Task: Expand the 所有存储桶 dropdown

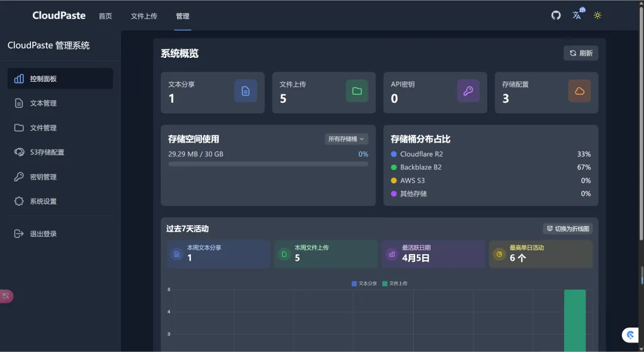Action: click(346, 139)
